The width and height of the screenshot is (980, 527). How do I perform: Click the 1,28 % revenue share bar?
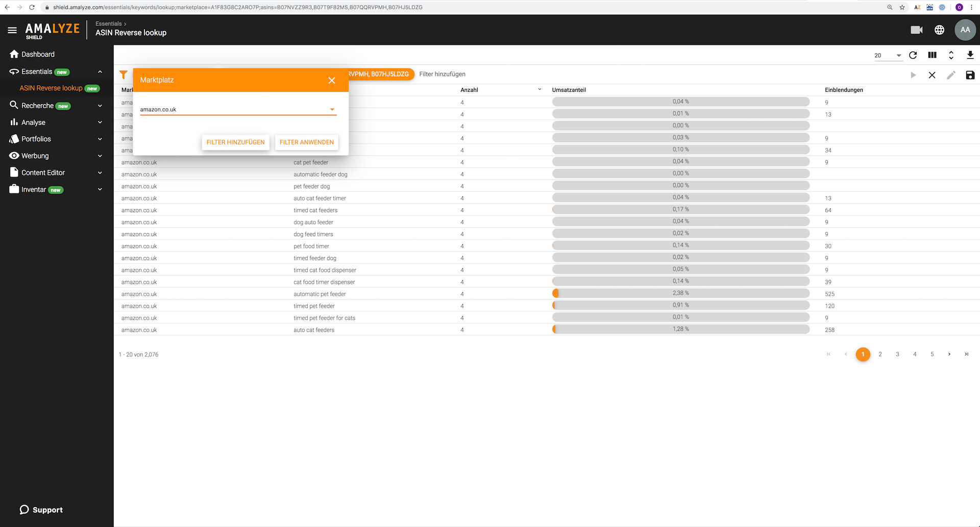coord(681,329)
